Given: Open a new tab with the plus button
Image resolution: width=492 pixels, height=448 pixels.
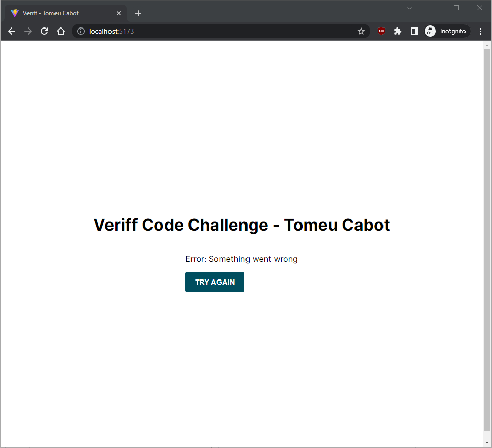Looking at the screenshot, I should coord(138,13).
